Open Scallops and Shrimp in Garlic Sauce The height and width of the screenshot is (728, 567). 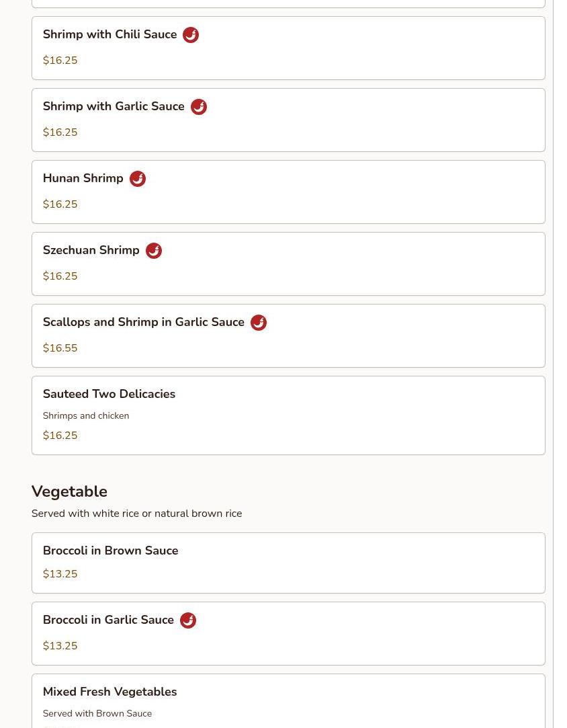coord(288,336)
